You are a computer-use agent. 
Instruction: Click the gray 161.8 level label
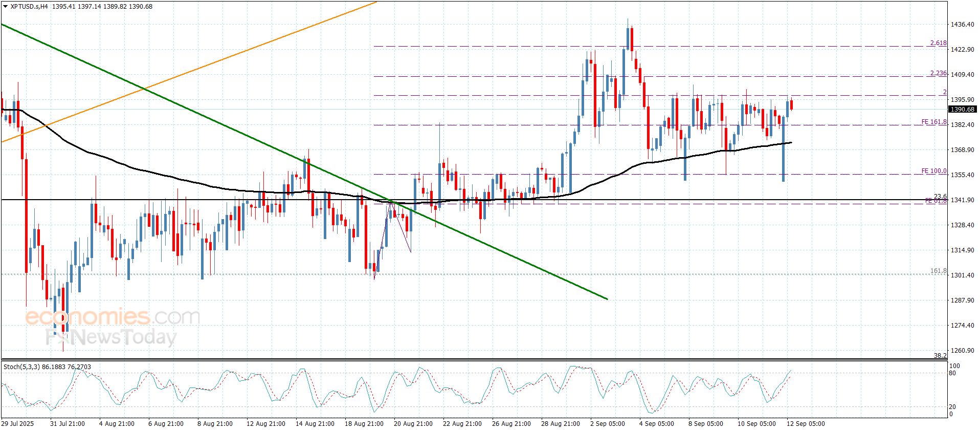938,271
